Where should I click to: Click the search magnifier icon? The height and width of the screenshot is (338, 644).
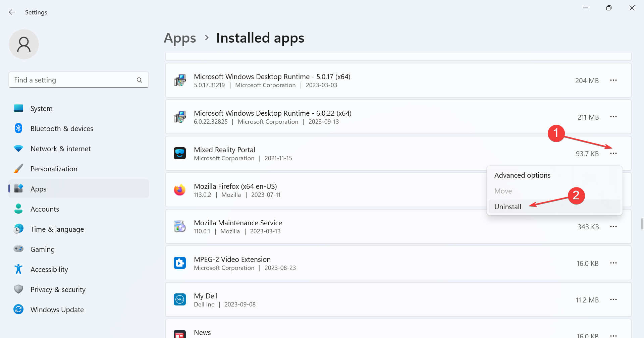pyautogui.click(x=140, y=80)
